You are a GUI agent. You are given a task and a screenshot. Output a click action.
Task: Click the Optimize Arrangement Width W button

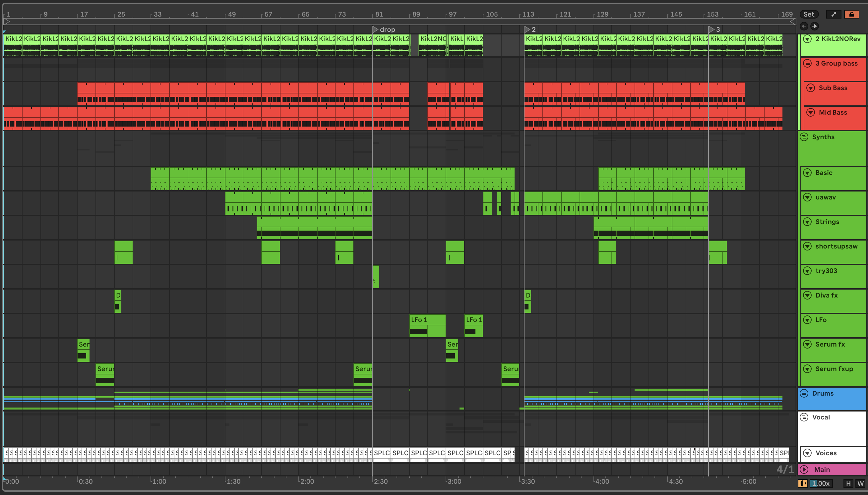[860, 483]
